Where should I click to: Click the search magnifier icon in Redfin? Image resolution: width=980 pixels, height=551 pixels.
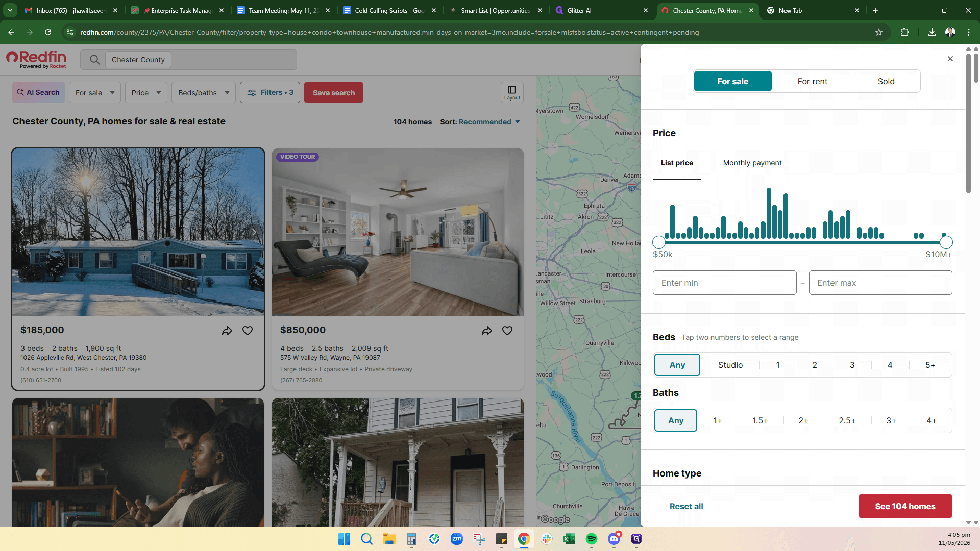point(94,60)
